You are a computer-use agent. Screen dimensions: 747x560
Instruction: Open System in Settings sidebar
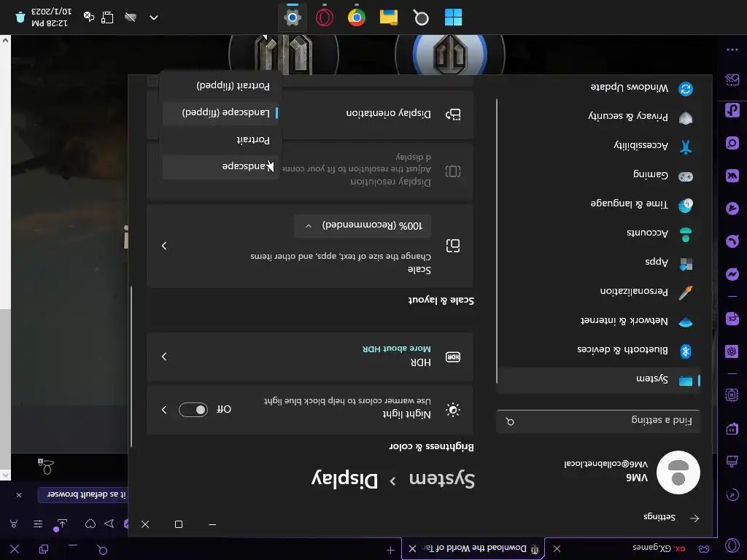coord(598,380)
